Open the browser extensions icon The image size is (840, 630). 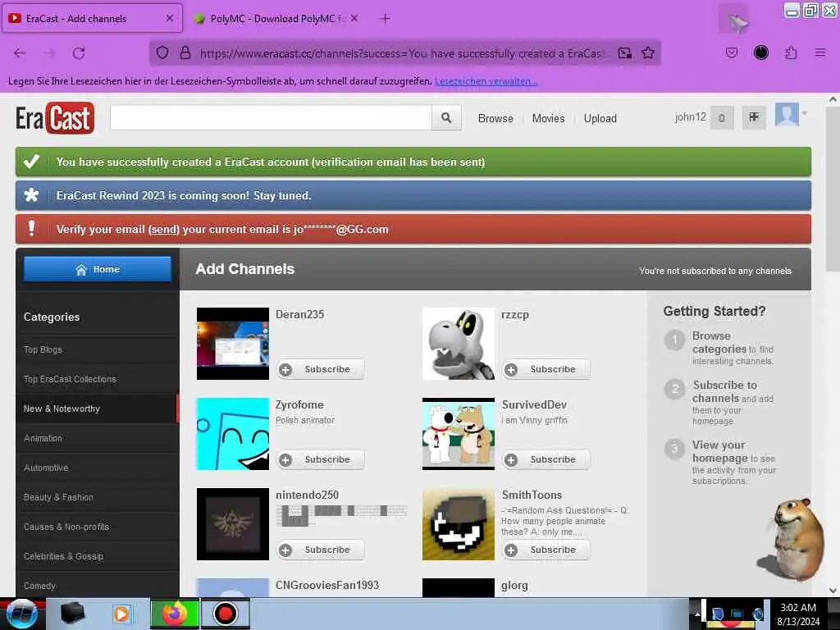click(791, 52)
